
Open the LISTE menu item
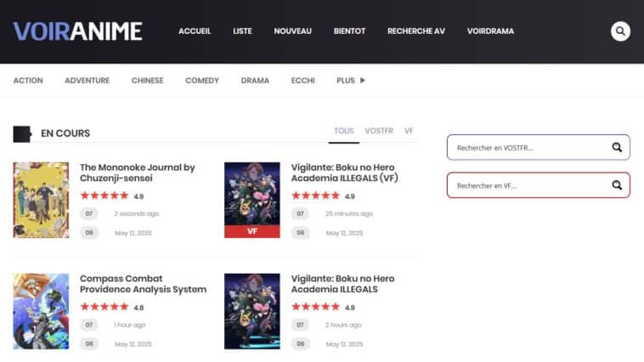(242, 31)
